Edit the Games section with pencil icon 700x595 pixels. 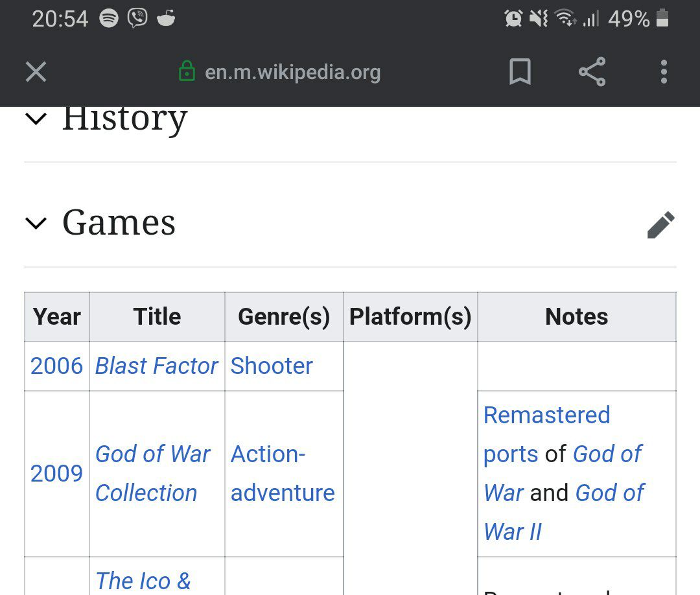pyautogui.click(x=660, y=225)
